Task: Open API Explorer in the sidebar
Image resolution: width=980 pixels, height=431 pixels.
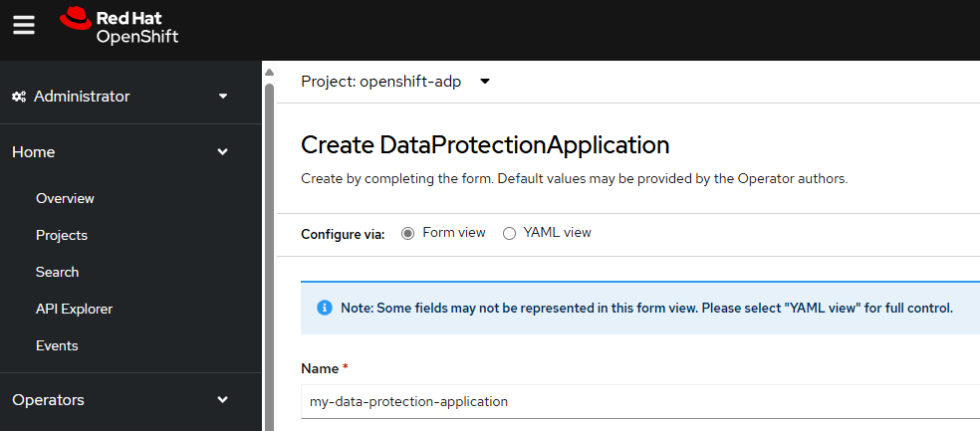Action: [x=74, y=310]
